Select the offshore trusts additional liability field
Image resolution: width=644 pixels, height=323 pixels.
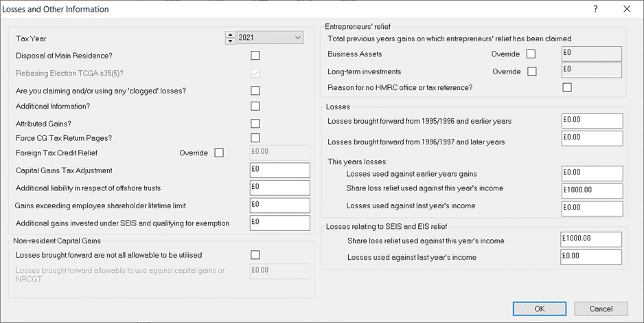(279, 188)
